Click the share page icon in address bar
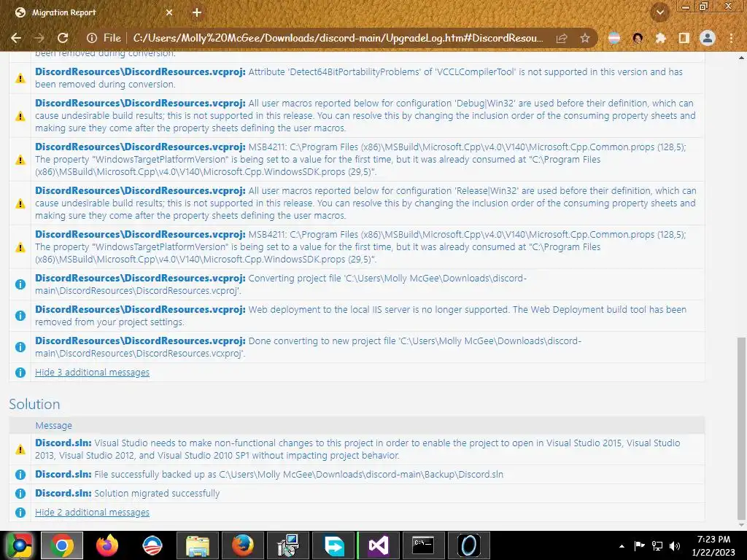 click(562, 38)
